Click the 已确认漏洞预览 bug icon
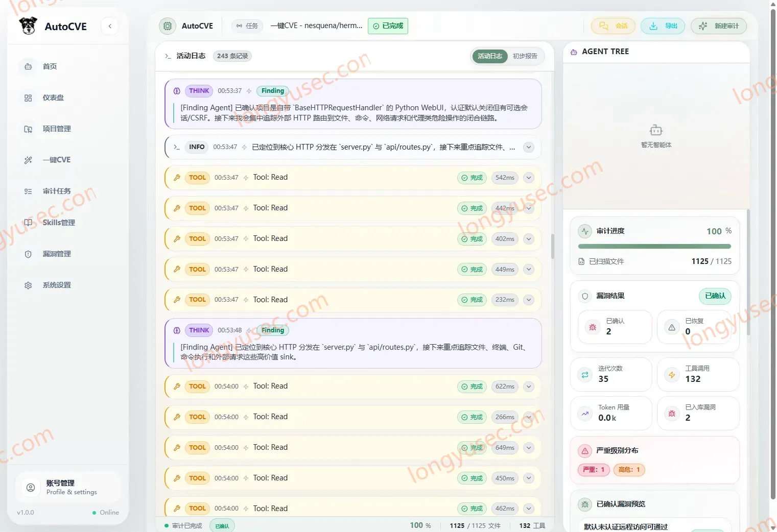The image size is (777, 532). pyautogui.click(x=585, y=504)
